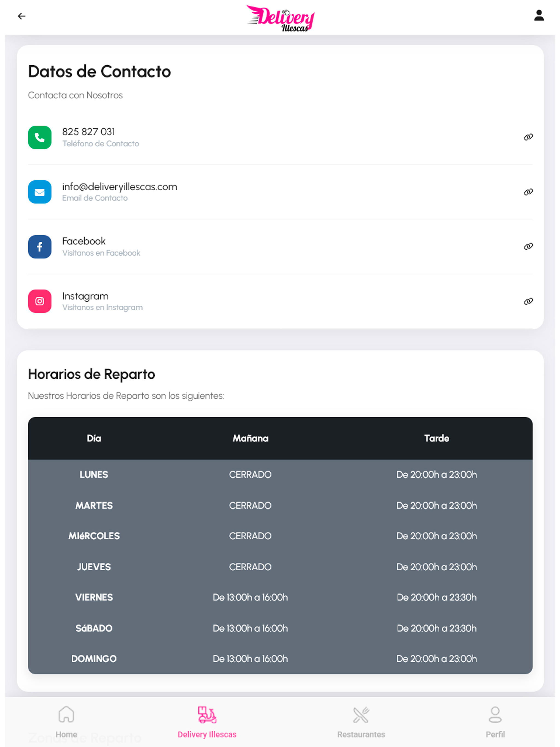
Task: Click CERRADO in the MARTES row
Action: [x=250, y=506]
